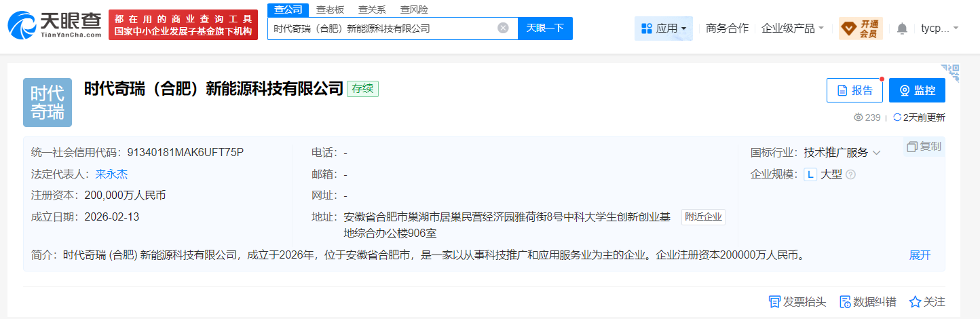Click the 报告 button
This screenshot has width=980, height=319.
(x=854, y=90)
